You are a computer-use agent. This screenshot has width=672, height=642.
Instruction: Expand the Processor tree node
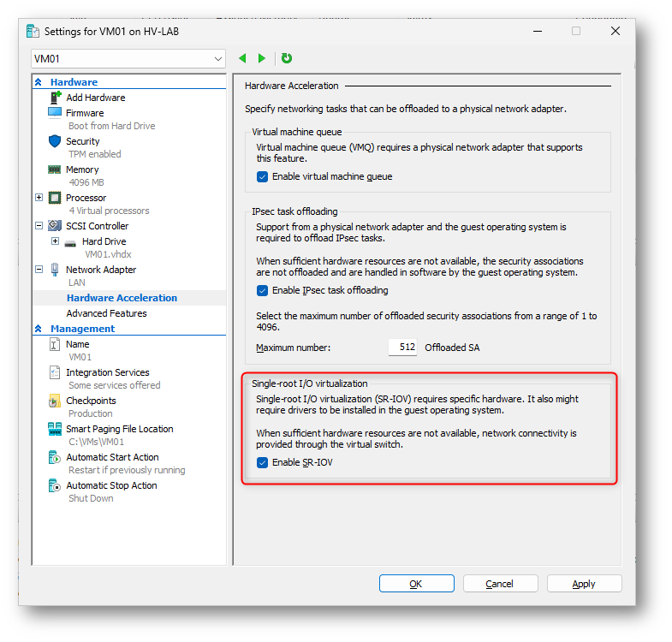coord(39,198)
